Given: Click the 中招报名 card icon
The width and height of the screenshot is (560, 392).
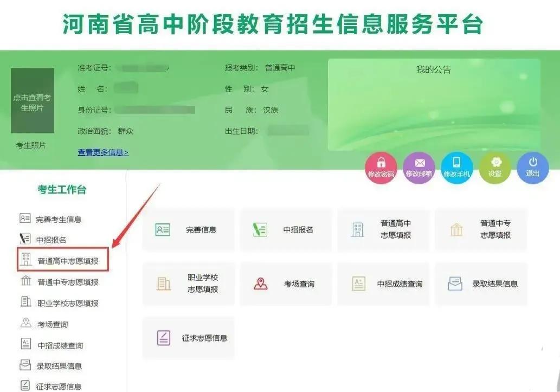Looking at the screenshot, I should coord(259,229).
